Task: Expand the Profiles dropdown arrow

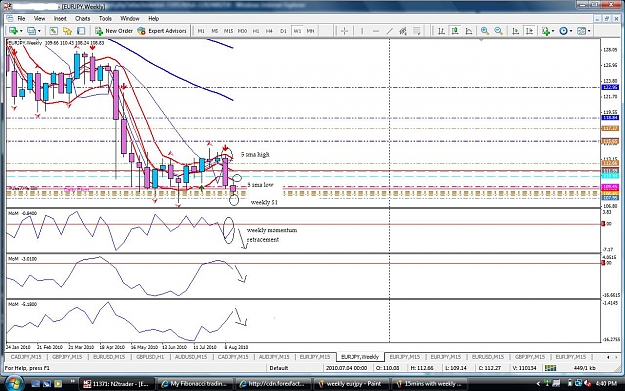Action: click(39, 31)
